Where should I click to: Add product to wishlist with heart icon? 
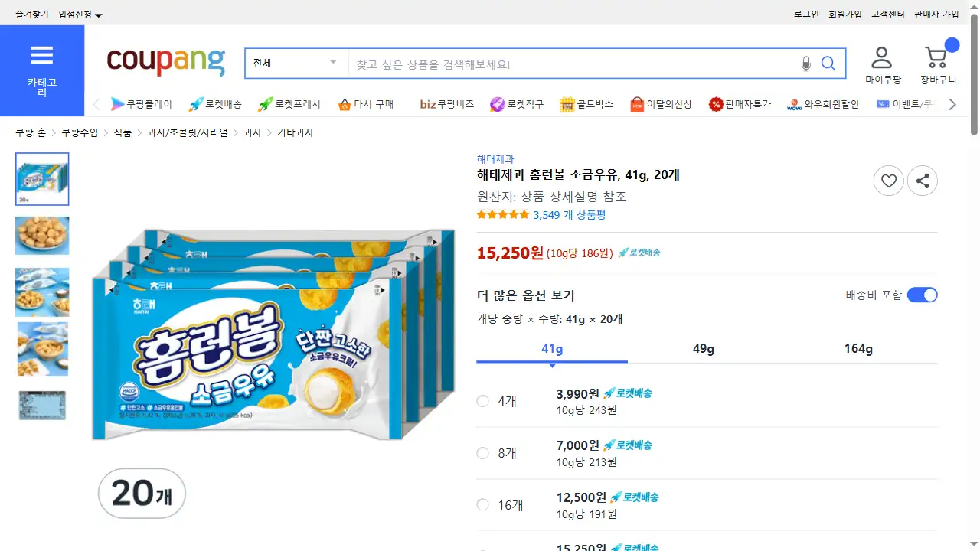(888, 181)
